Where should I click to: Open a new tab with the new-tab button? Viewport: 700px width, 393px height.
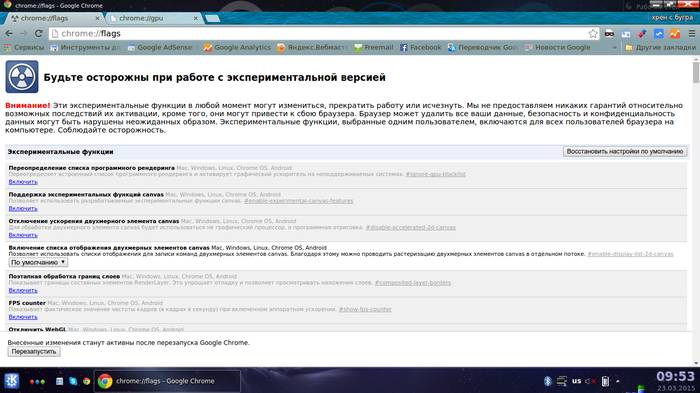tap(212, 18)
